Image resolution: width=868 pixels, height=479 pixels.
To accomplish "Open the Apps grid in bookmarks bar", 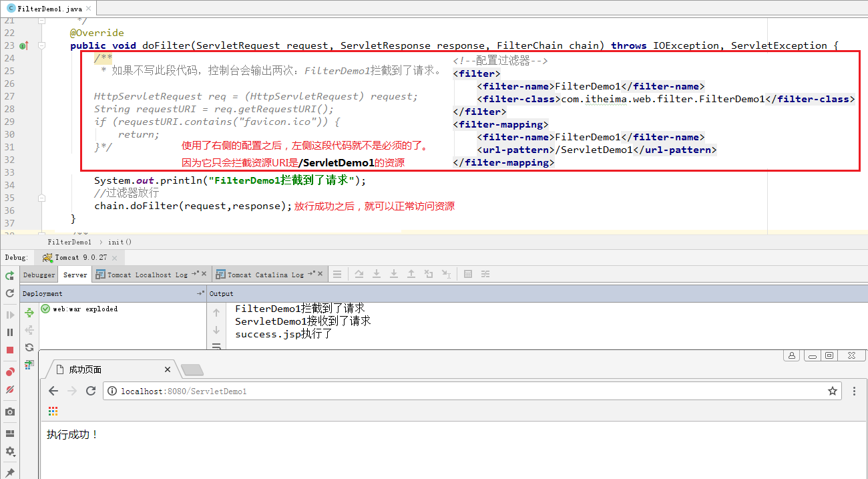I will tap(53, 411).
